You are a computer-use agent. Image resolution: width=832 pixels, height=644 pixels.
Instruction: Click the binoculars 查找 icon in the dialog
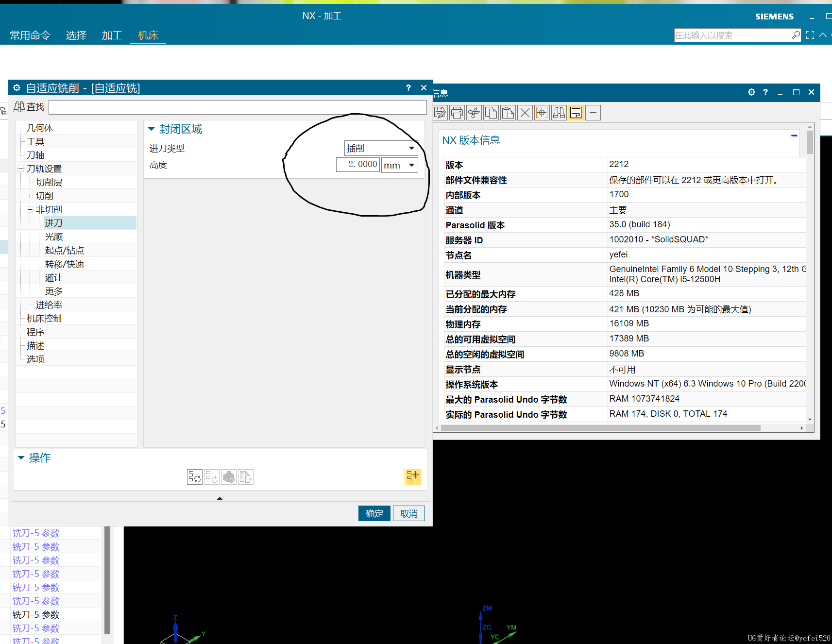click(20, 107)
